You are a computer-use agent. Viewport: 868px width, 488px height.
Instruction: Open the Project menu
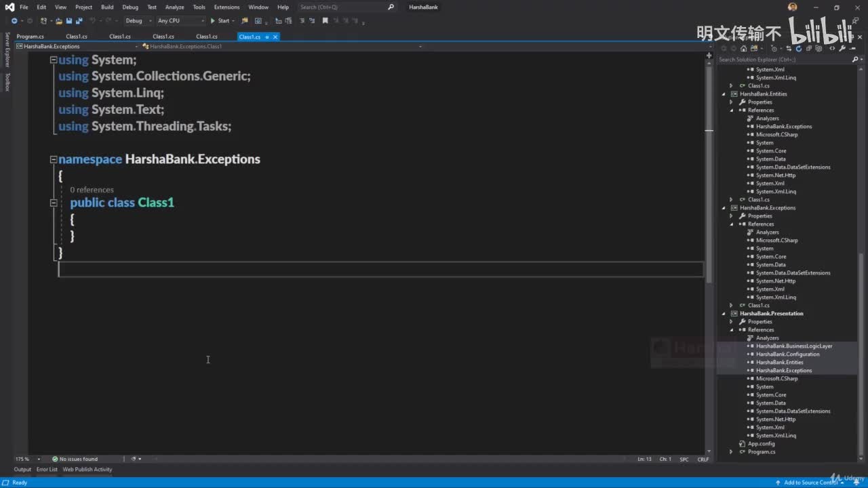pos(83,7)
